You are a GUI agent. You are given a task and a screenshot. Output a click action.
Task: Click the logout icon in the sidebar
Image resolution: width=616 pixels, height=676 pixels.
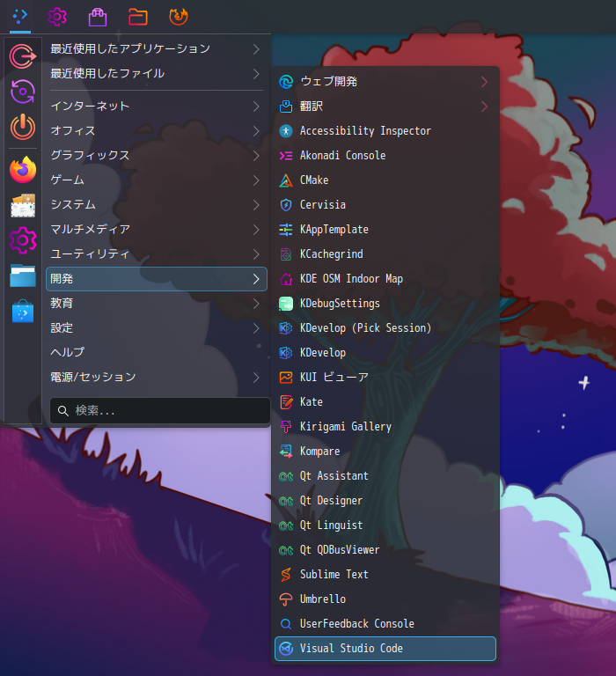pyautogui.click(x=23, y=56)
